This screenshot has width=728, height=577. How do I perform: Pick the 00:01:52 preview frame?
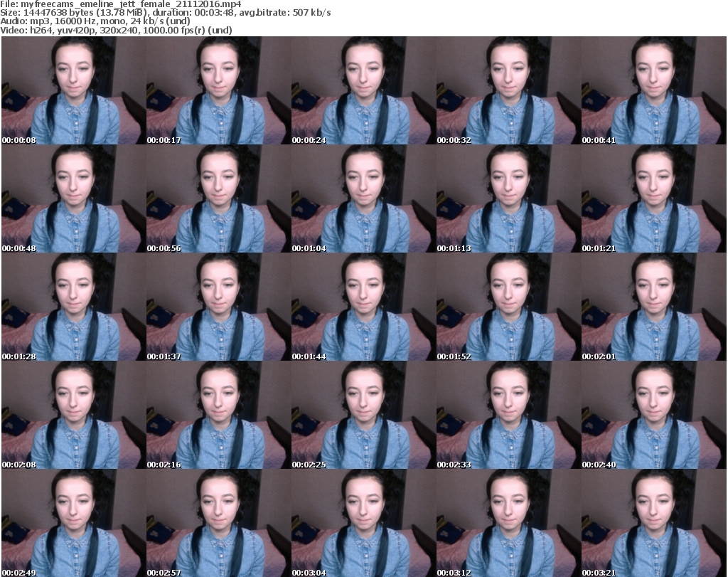pos(508,307)
